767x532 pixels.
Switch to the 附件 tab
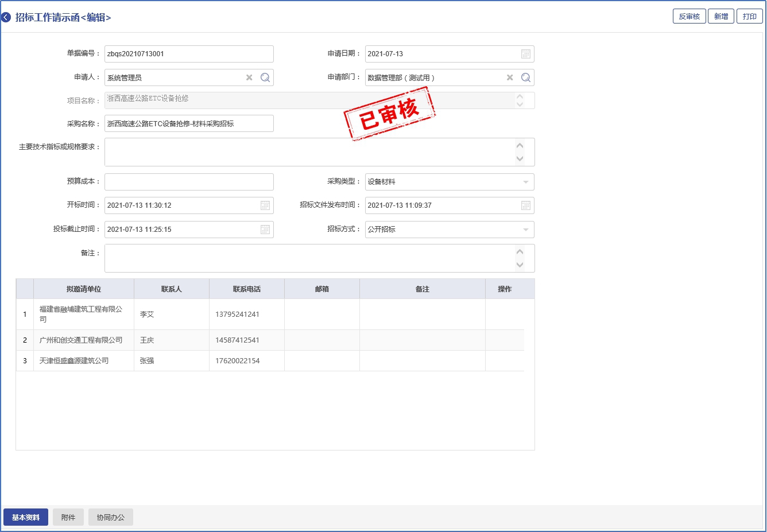click(x=68, y=517)
